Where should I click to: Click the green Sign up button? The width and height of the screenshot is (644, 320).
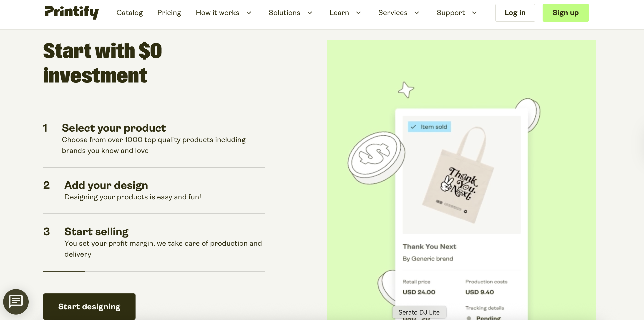coord(566,13)
